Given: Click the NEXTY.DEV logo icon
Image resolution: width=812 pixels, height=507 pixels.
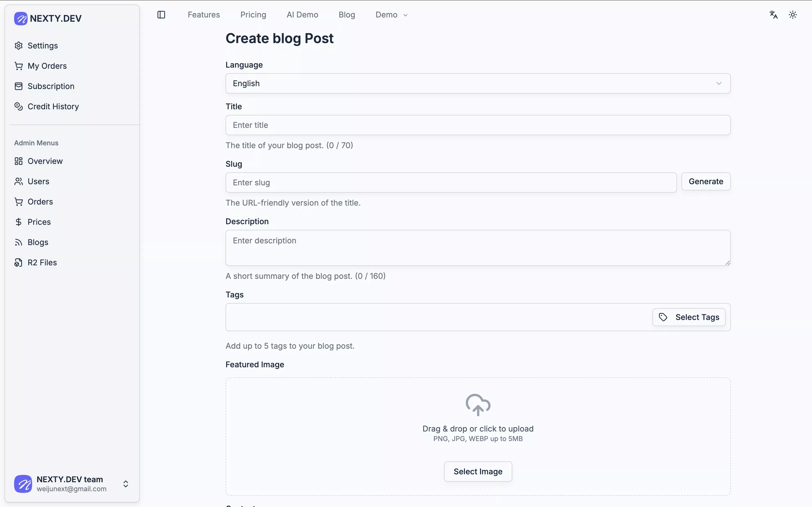Looking at the screenshot, I should pyautogui.click(x=21, y=18).
